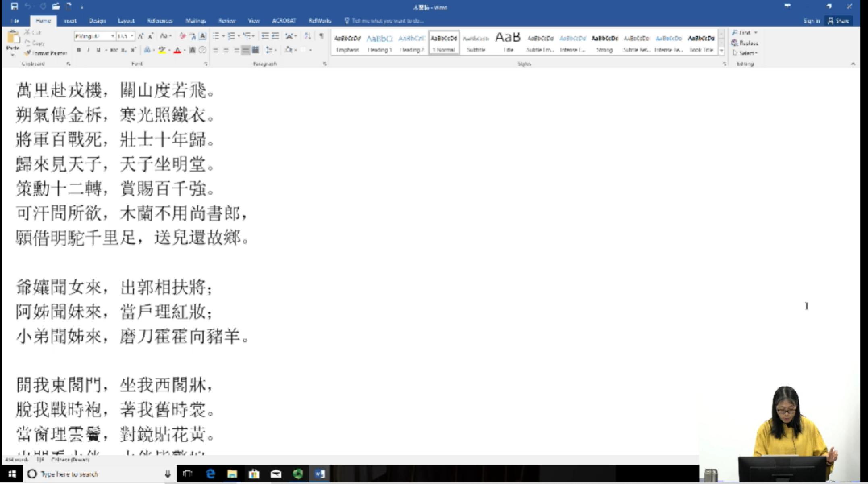This screenshot has height=484, width=868.
Task: Toggle Italic formatting
Action: (x=89, y=50)
